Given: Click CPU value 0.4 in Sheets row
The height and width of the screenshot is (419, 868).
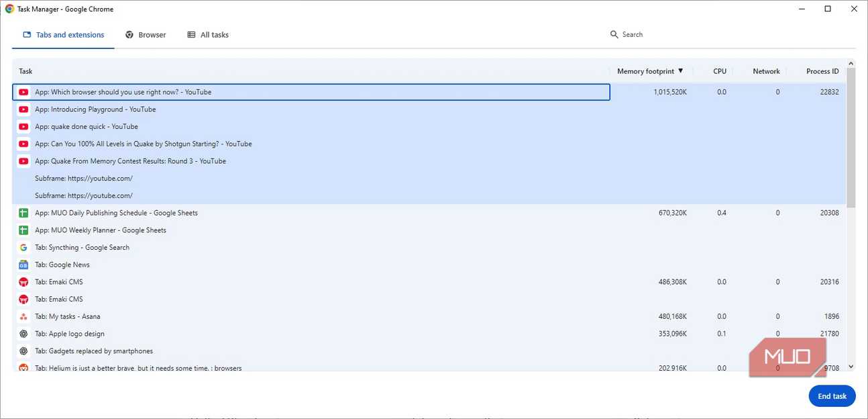Looking at the screenshot, I should 722,213.
